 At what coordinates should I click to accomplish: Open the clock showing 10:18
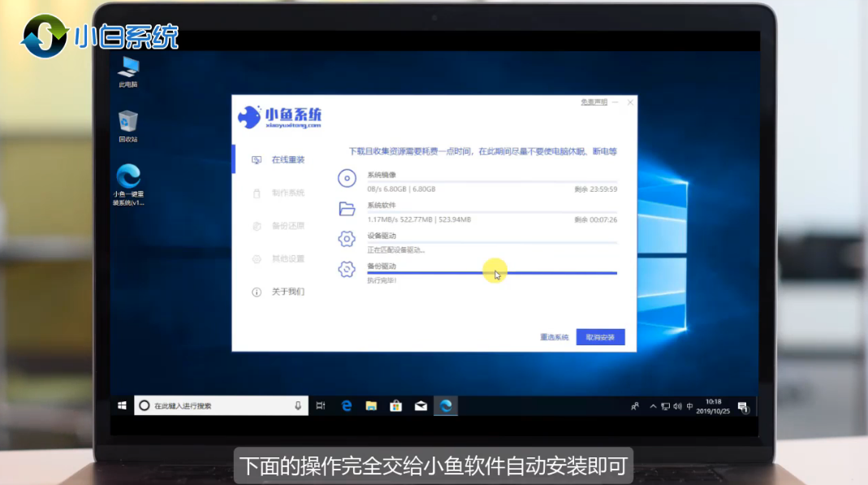pos(713,406)
